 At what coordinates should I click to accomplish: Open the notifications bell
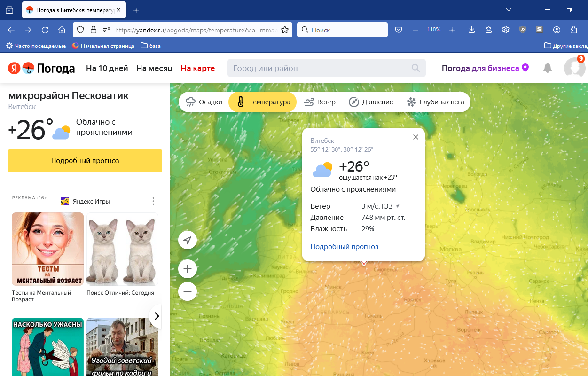[547, 68]
